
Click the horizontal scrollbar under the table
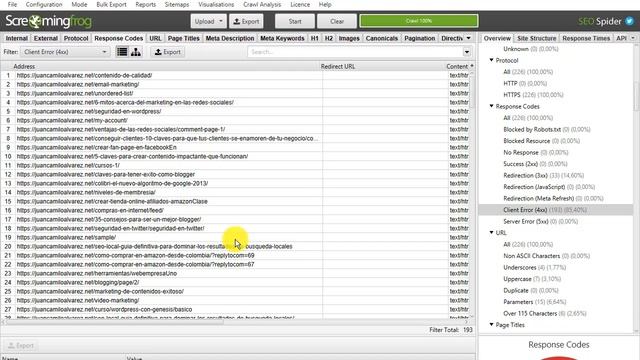pyautogui.click(x=114, y=322)
